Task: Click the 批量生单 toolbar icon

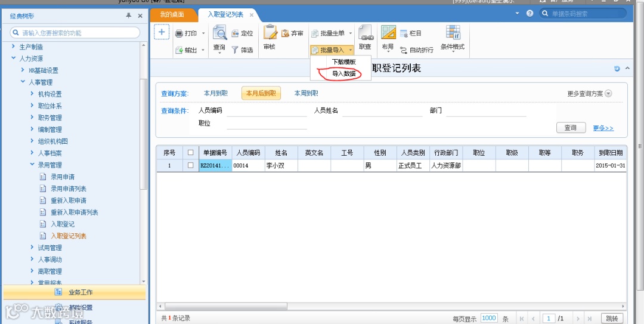Action: click(x=315, y=33)
